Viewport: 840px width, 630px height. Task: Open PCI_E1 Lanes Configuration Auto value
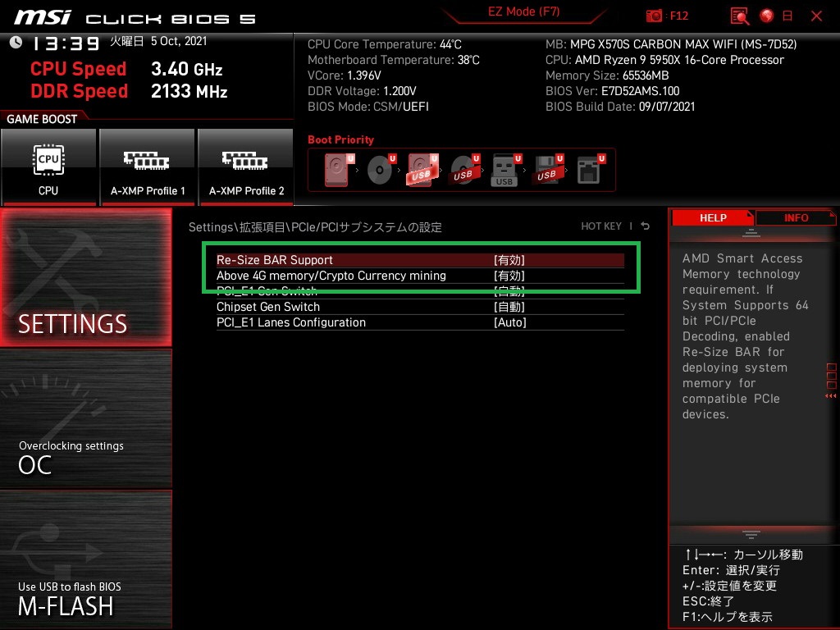(x=510, y=322)
